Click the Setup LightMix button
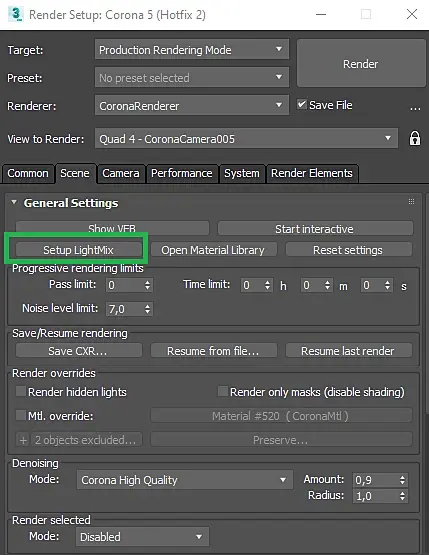The height and width of the screenshot is (555, 429). coord(79,250)
